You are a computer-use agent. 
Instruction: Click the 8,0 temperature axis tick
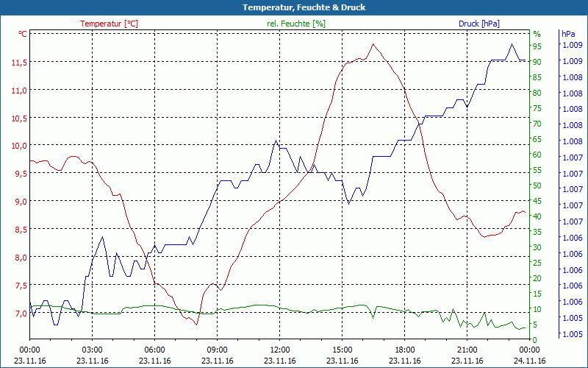pos(21,258)
